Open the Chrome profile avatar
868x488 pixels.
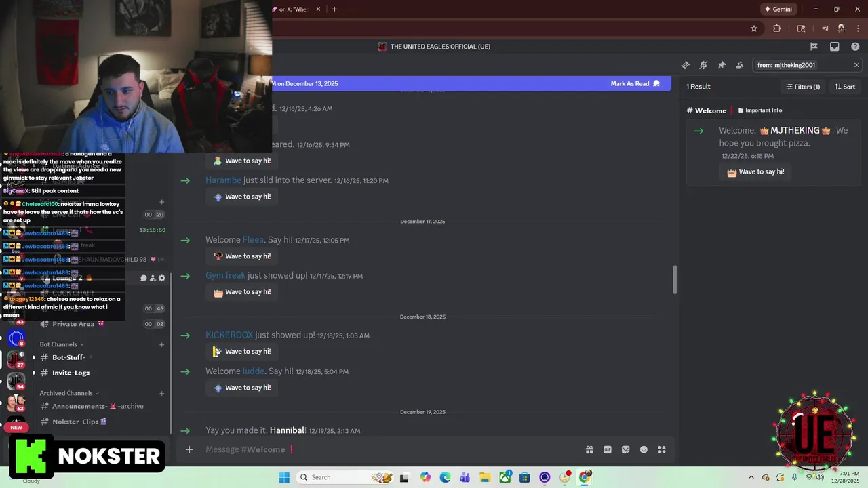click(842, 28)
